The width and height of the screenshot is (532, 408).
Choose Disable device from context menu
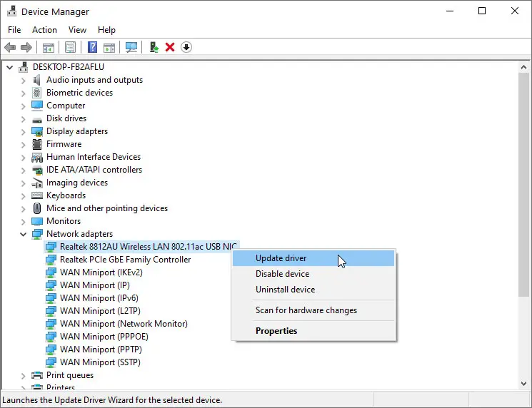tap(313, 274)
